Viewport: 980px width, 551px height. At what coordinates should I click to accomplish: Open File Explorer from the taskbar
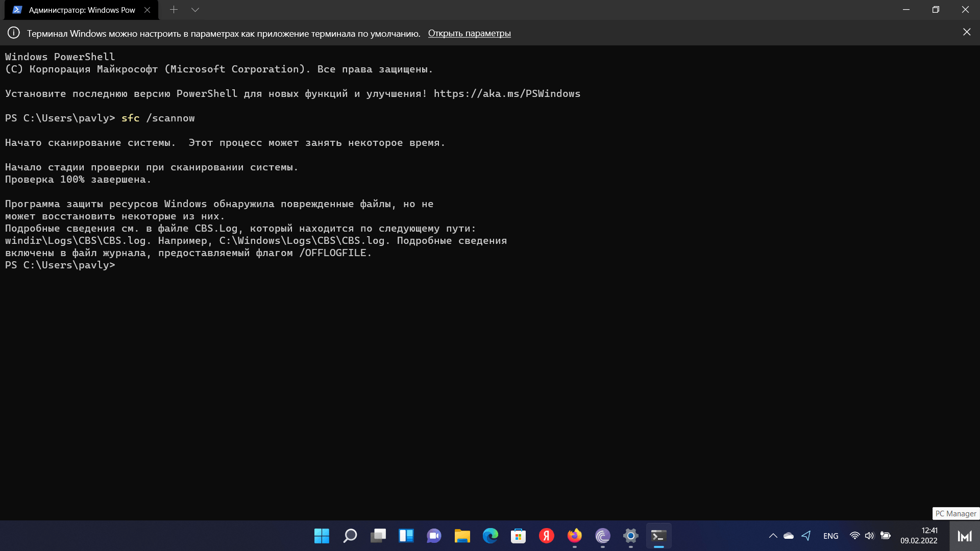462,536
